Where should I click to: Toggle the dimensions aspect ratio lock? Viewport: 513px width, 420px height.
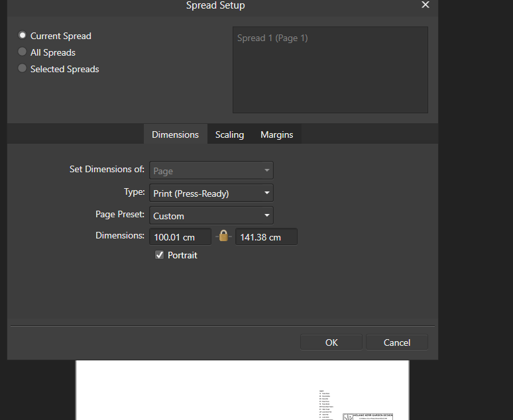click(223, 236)
